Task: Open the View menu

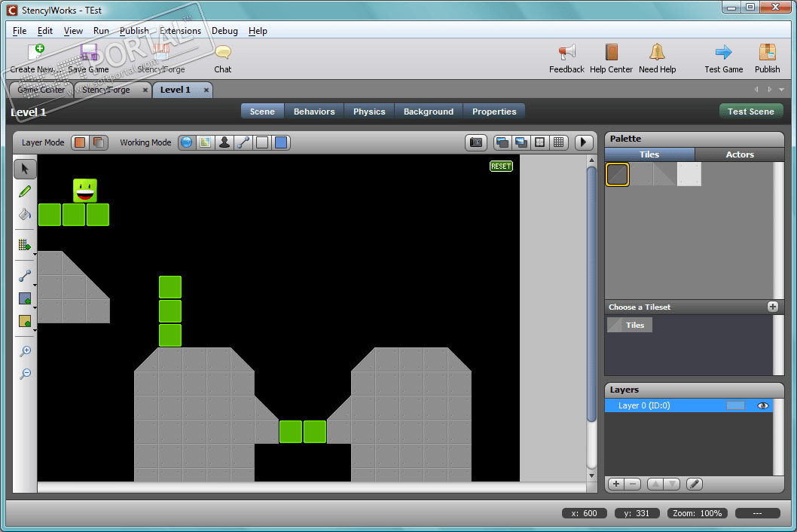Action: (x=73, y=30)
